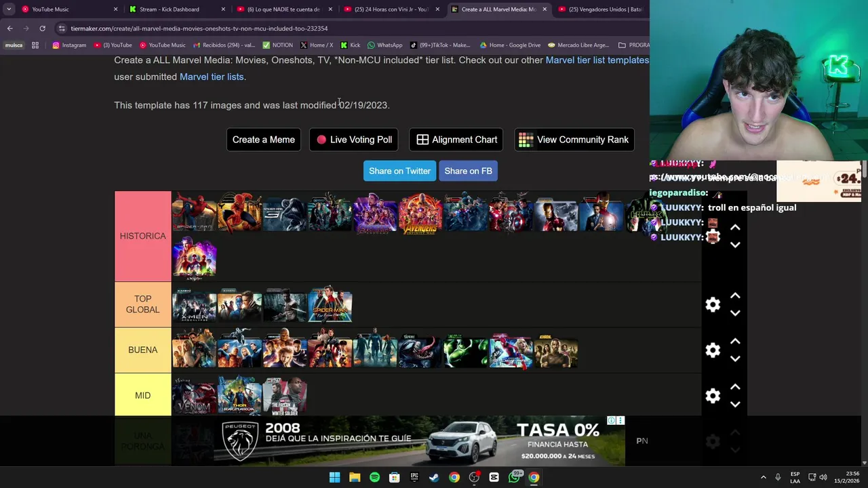
Task: Select the TOP GLOBAL orange tier label
Action: point(142,304)
